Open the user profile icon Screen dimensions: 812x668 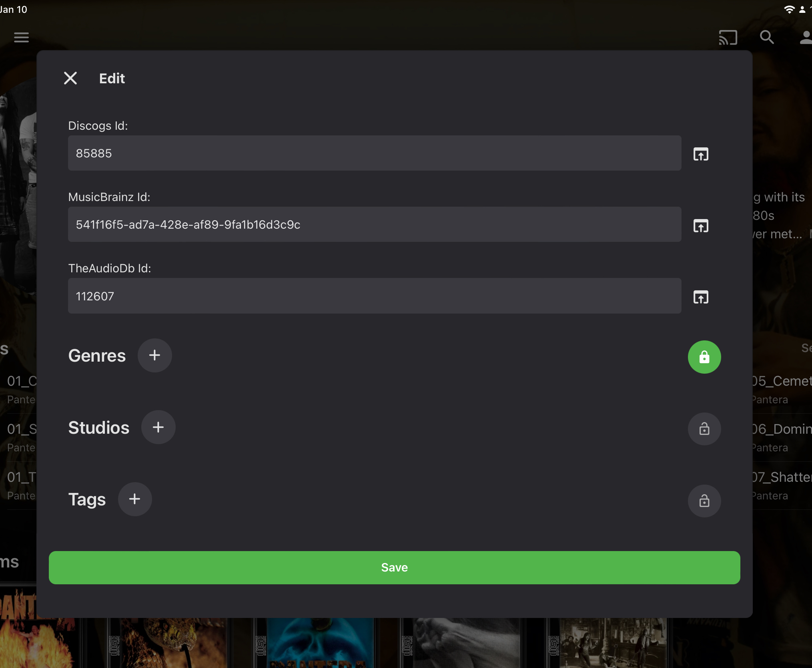[805, 38]
